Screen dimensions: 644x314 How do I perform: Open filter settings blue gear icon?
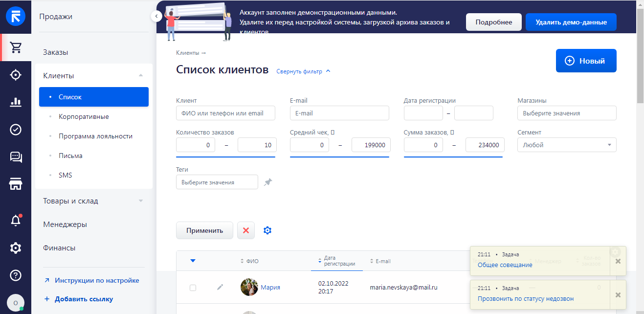(x=267, y=230)
